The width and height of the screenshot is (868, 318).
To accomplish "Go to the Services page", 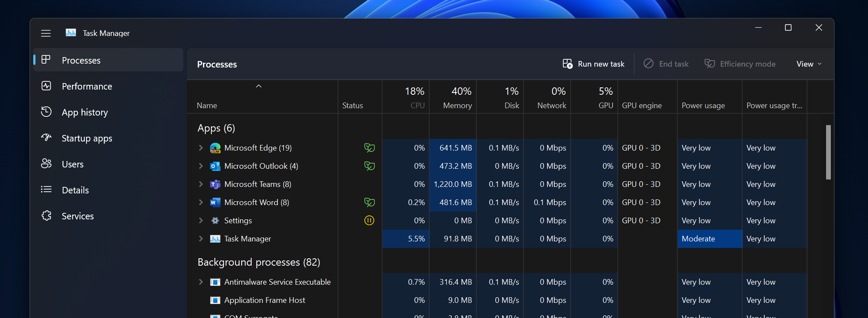I will tap(77, 216).
